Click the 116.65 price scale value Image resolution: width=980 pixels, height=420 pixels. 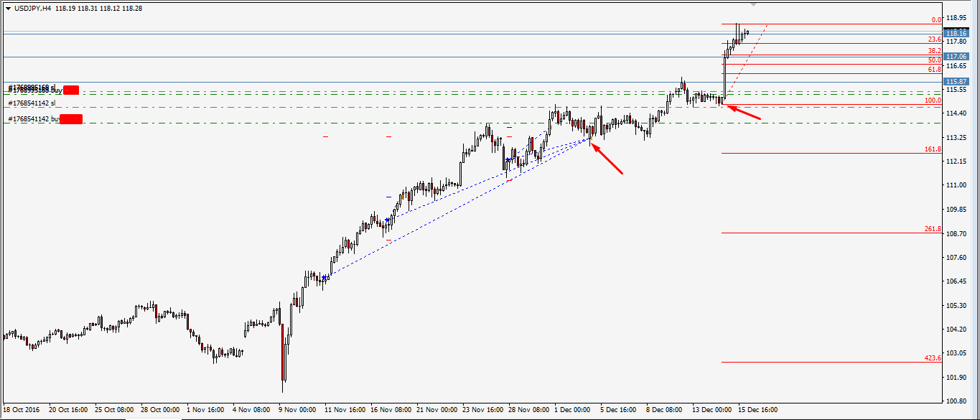pos(957,65)
